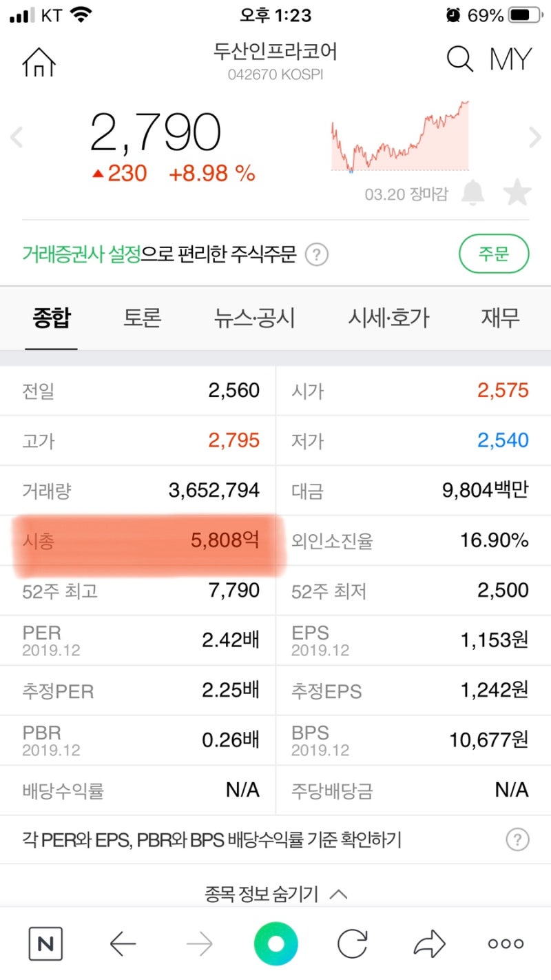Tap help icon next to 배당수익률 기준 확인하기

[517, 839]
